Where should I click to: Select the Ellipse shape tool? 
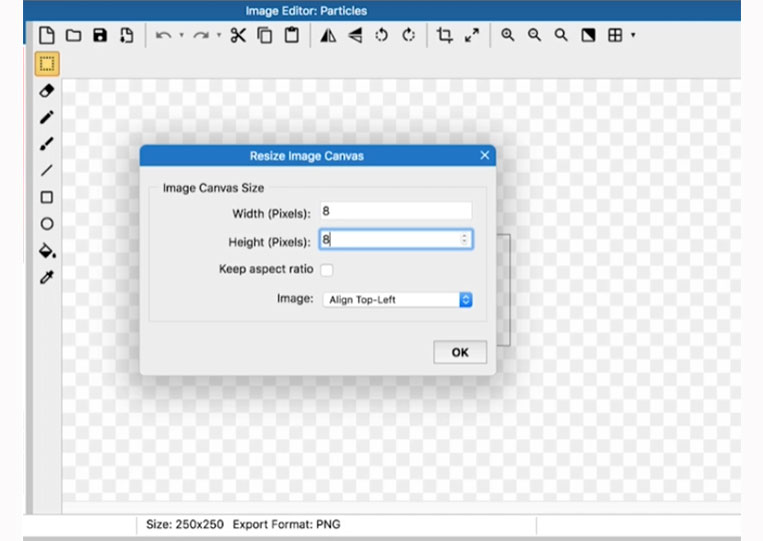click(47, 224)
